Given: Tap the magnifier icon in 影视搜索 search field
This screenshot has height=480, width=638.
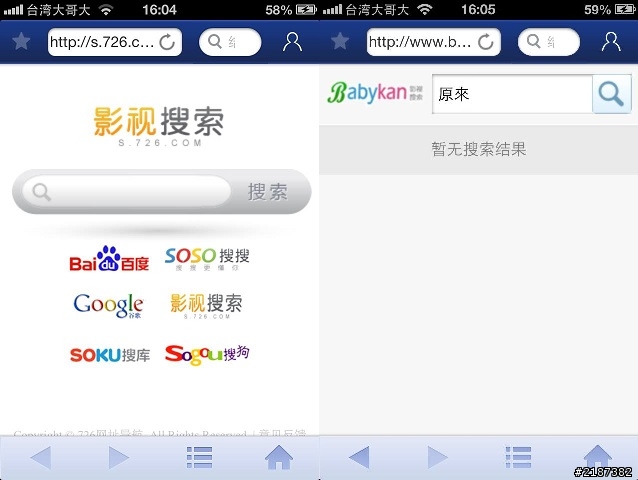Looking at the screenshot, I should [x=42, y=192].
